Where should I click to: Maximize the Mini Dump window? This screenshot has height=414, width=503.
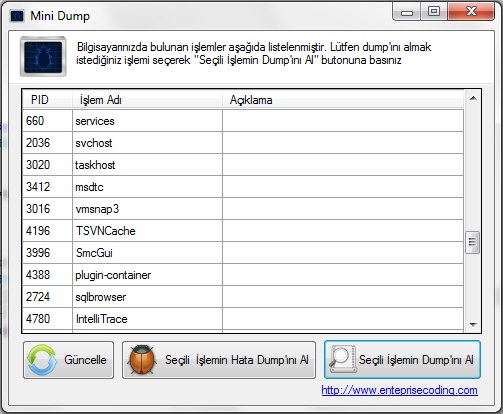point(434,12)
